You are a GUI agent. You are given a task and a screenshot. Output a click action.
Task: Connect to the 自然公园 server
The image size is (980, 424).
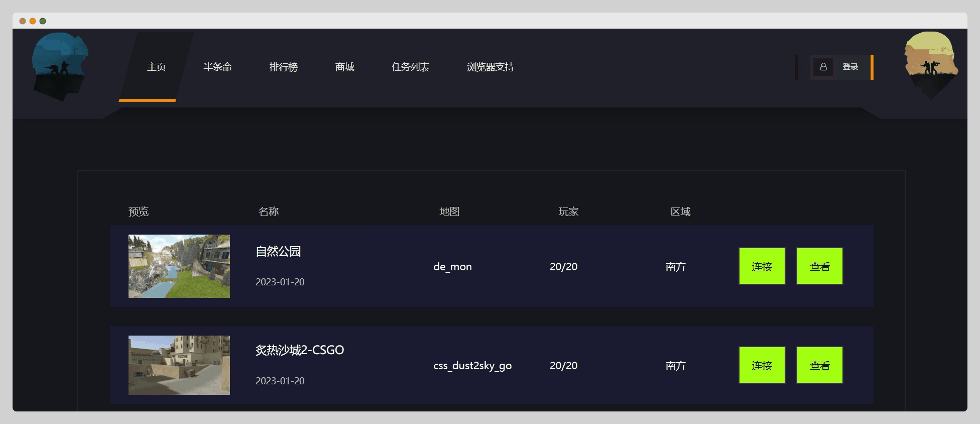coord(762,266)
